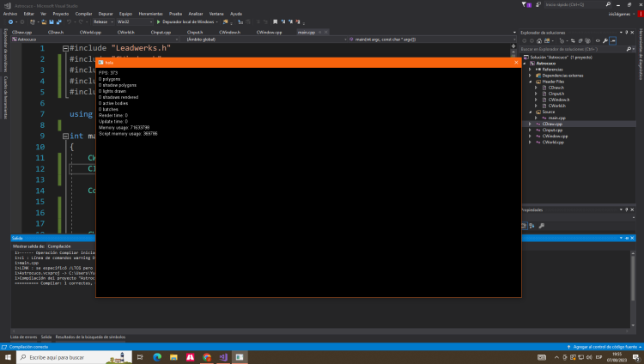
Task: Click the Visual Studio taskbar icon
Action: point(223,357)
